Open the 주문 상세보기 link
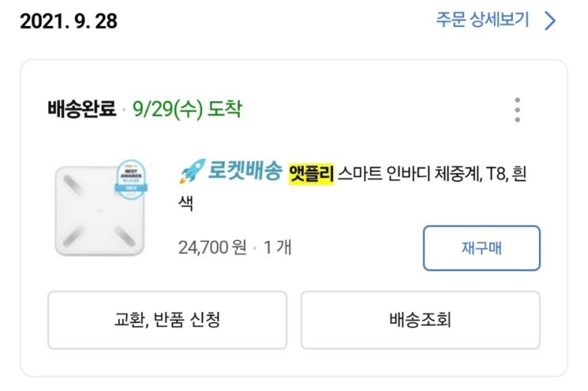This screenshot has height=391, width=588. 482,20
